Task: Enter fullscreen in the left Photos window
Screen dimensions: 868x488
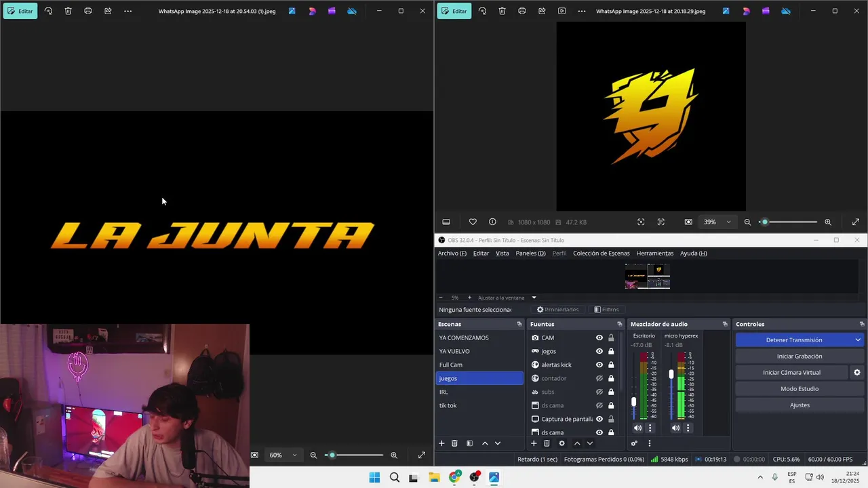Action: (x=422, y=455)
